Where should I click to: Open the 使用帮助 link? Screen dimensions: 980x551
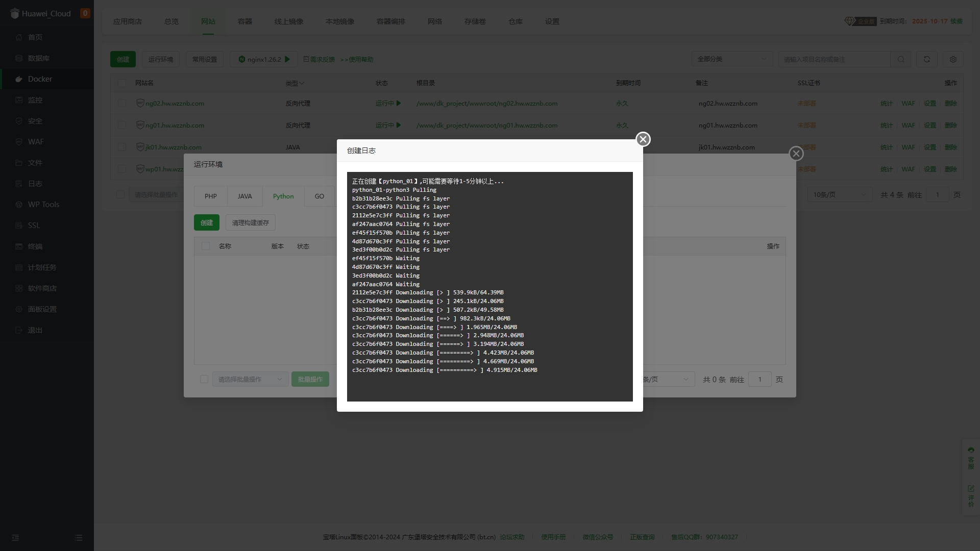click(x=357, y=59)
